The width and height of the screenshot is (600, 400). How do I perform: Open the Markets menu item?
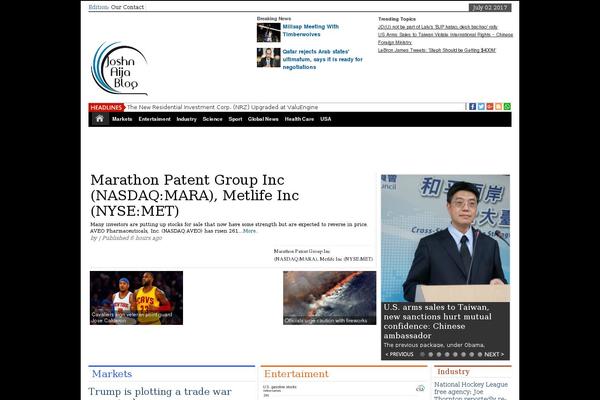[x=122, y=119]
